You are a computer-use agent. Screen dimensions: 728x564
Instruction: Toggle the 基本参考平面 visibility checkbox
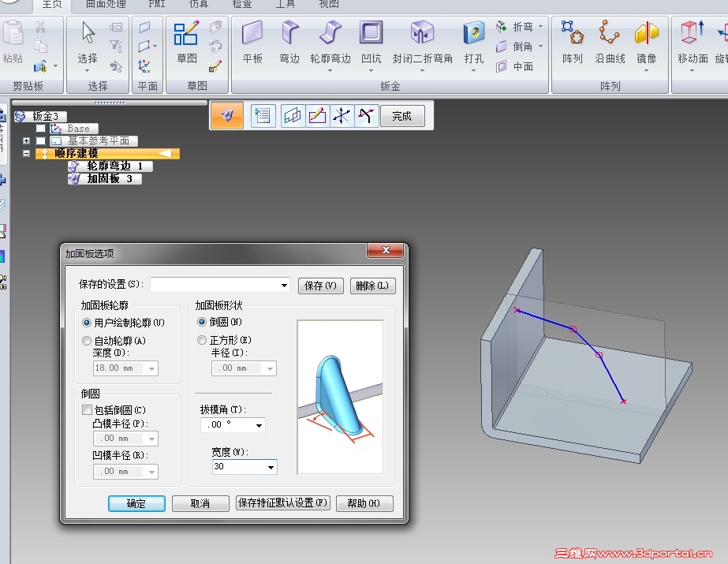point(41,140)
